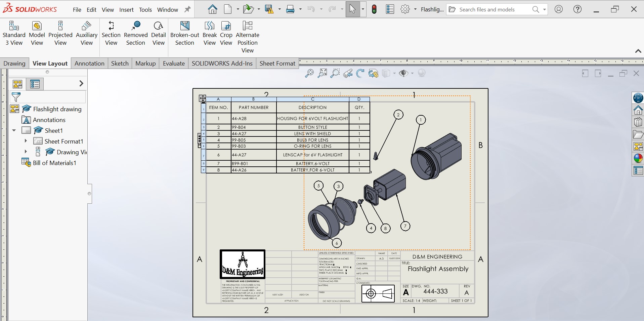Click the Help question mark button
The image size is (644, 321).
pyautogui.click(x=577, y=9)
